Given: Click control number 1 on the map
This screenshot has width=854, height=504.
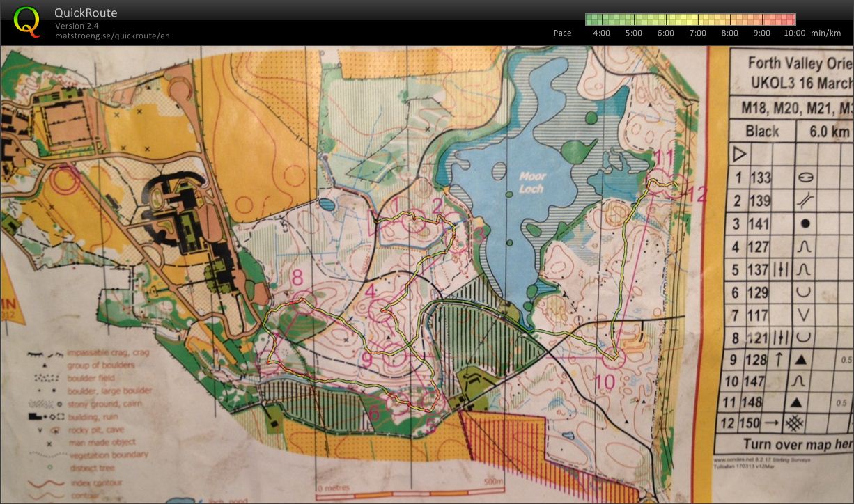Looking at the screenshot, I should (396, 205).
